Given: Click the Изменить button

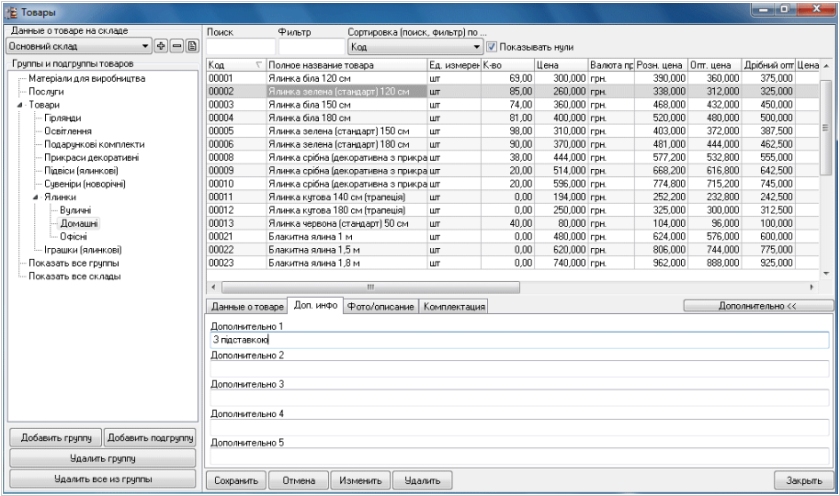Looking at the screenshot, I should coord(361,480).
